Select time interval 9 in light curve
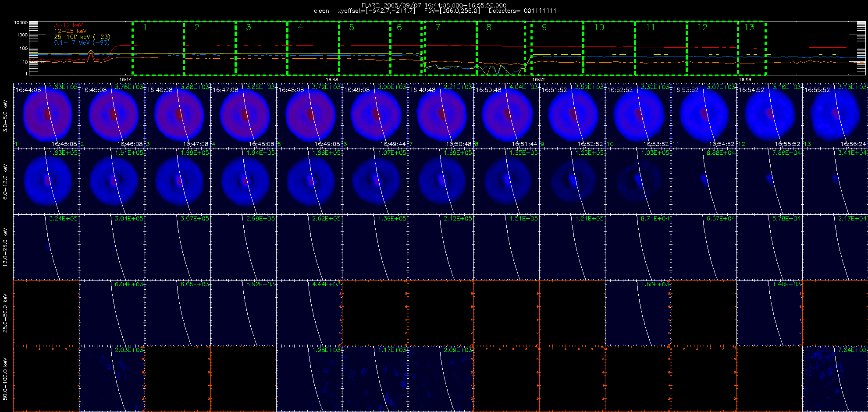The image size is (868, 412). pos(557,48)
